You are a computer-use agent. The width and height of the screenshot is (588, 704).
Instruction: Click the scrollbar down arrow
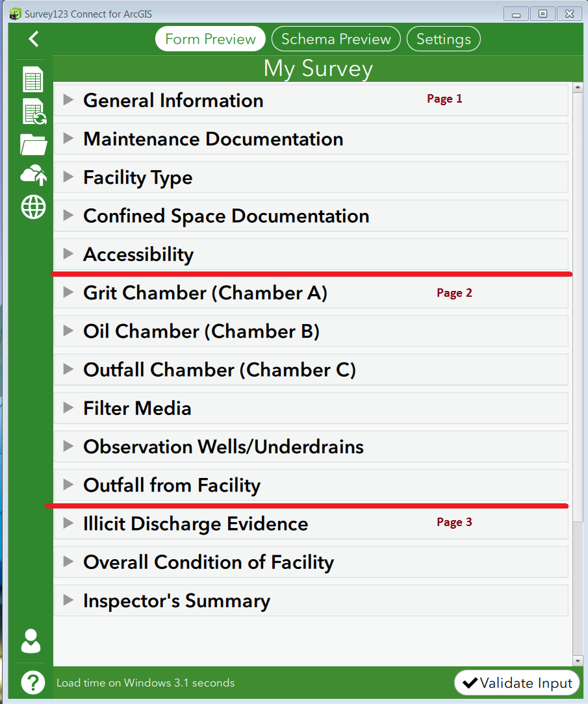pyautogui.click(x=578, y=661)
